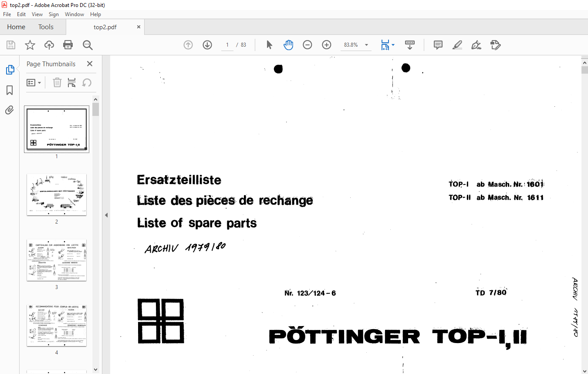Go to next page arrow

[207, 45]
